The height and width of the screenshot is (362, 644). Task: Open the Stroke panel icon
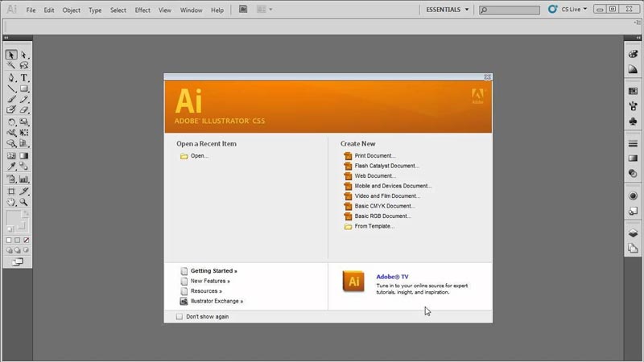pyautogui.click(x=633, y=143)
